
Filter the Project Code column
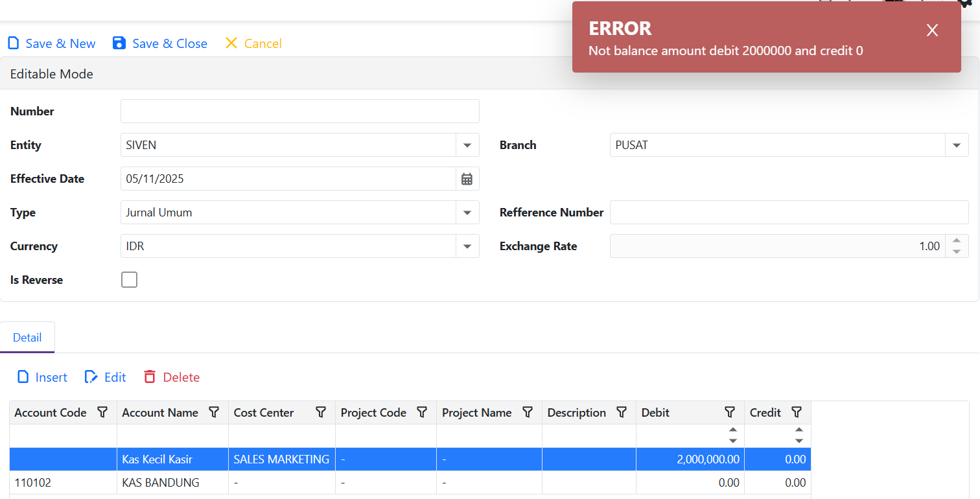click(422, 413)
